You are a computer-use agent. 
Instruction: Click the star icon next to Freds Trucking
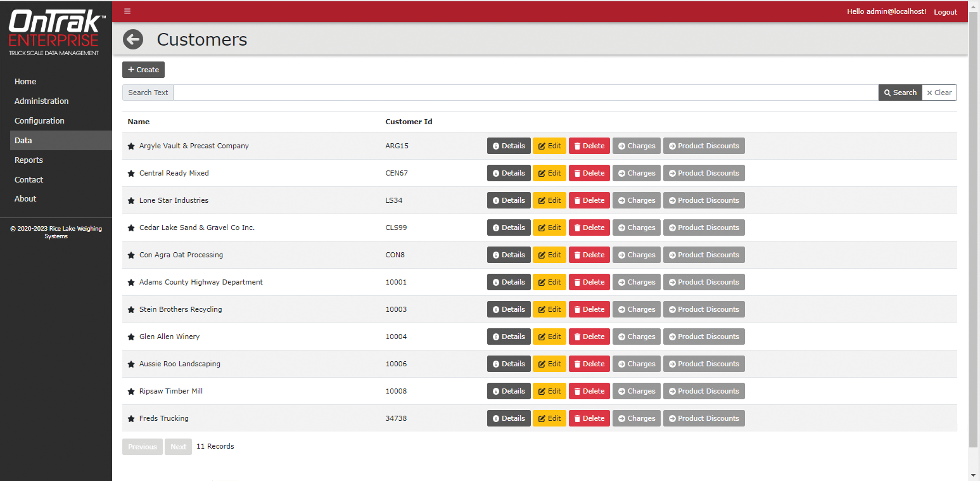tap(131, 419)
